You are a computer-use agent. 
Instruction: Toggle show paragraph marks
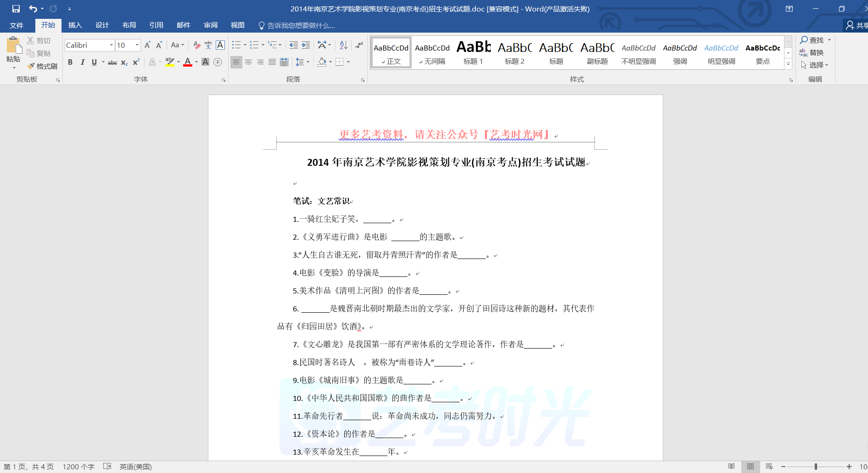click(359, 45)
